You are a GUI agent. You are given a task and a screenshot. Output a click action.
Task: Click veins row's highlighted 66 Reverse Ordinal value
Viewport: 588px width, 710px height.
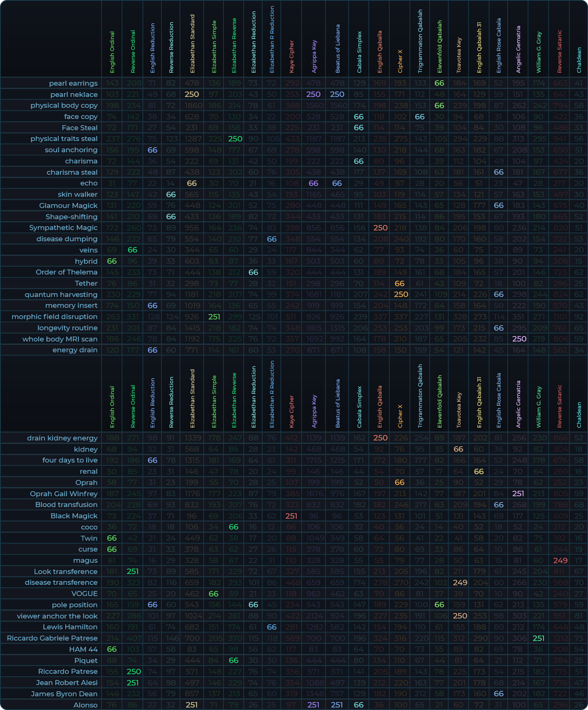132,250
